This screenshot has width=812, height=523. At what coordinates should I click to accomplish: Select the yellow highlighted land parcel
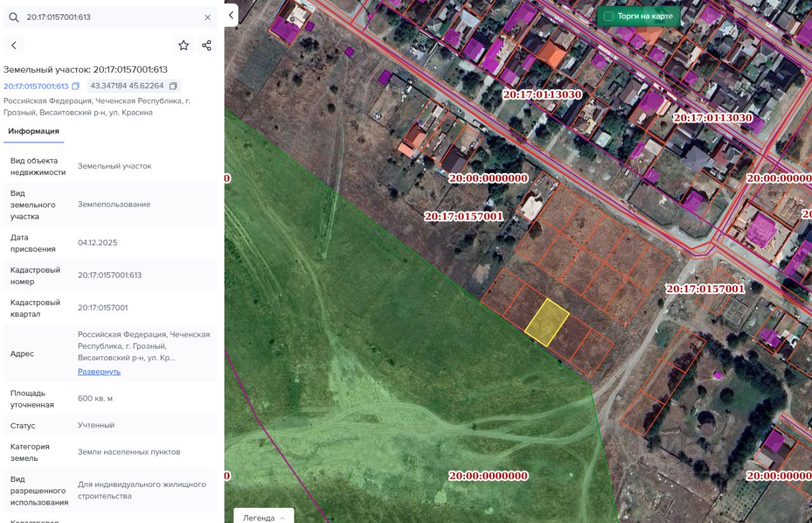pyautogui.click(x=547, y=323)
